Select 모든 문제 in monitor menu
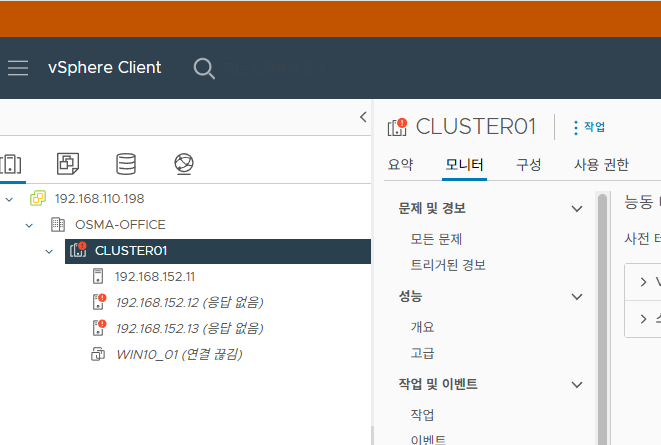 [x=436, y=239]
